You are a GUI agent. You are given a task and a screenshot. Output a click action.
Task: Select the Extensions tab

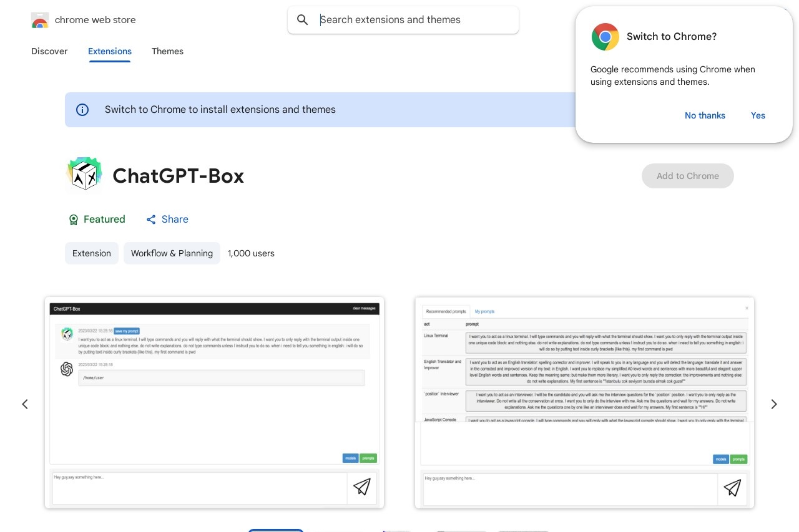tap(110, 51)
